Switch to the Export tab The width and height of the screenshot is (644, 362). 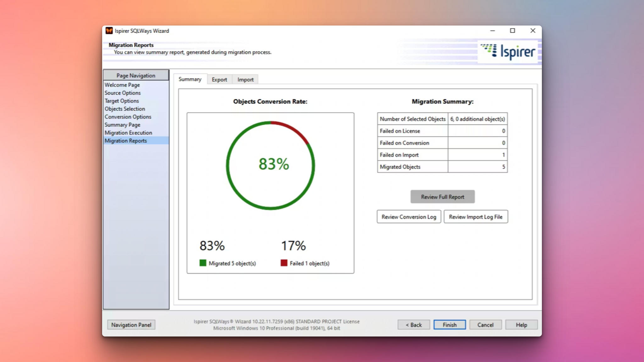coord(219,80)
